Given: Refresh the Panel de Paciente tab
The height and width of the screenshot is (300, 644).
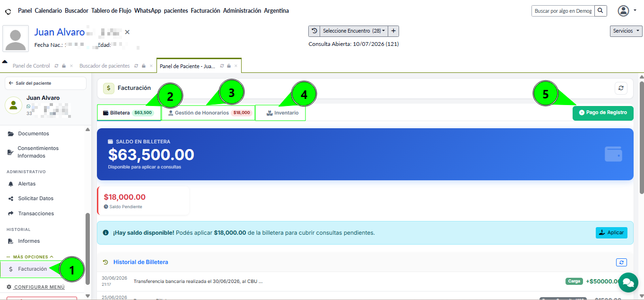Looking at the screenshot, I should [222, 66].
